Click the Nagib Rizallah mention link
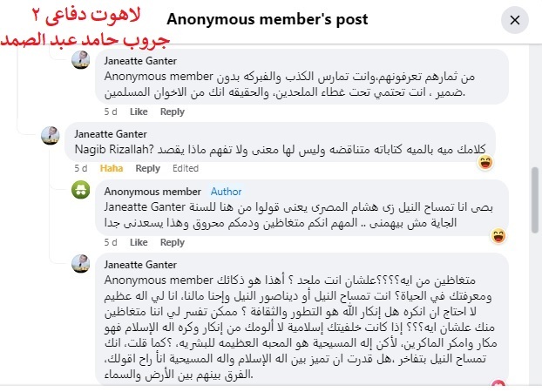 114,149
